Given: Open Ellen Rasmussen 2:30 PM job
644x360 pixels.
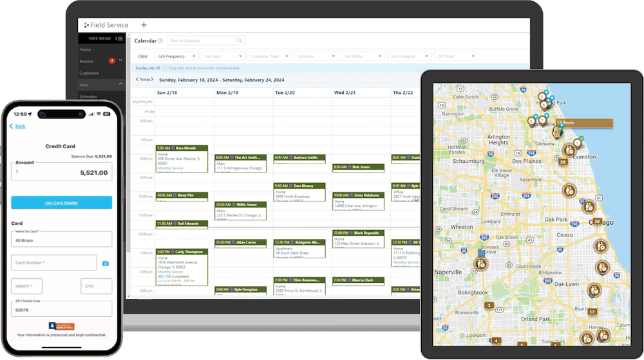Looking at the screenshot, I should tap(300, 286).
